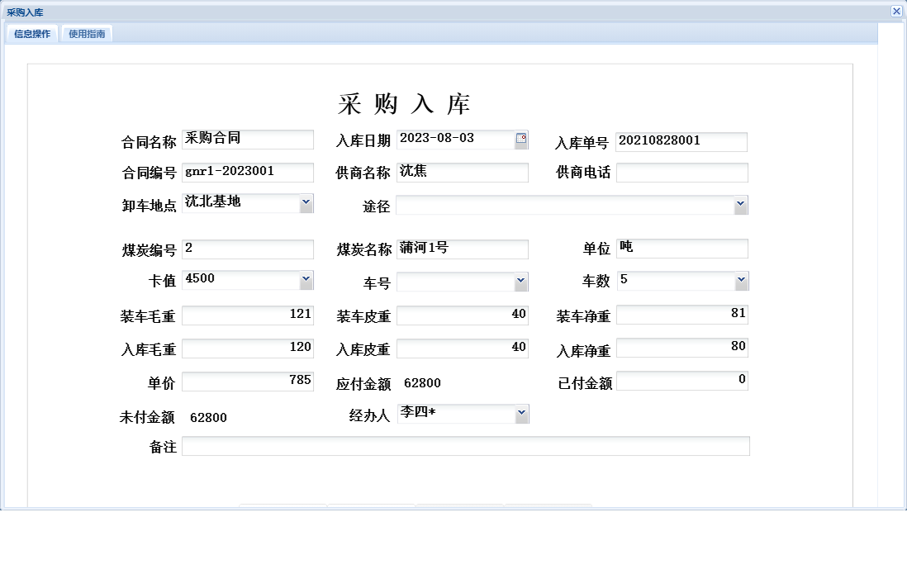Select the 单价 field showing 785
Screen dimensions: 907x588
tap(248, 381)
